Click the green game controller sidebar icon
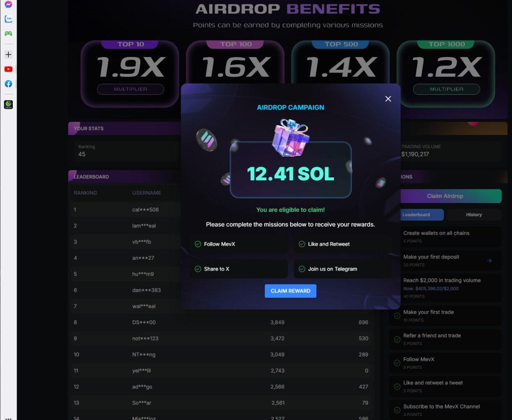 [x=8, y=33]
